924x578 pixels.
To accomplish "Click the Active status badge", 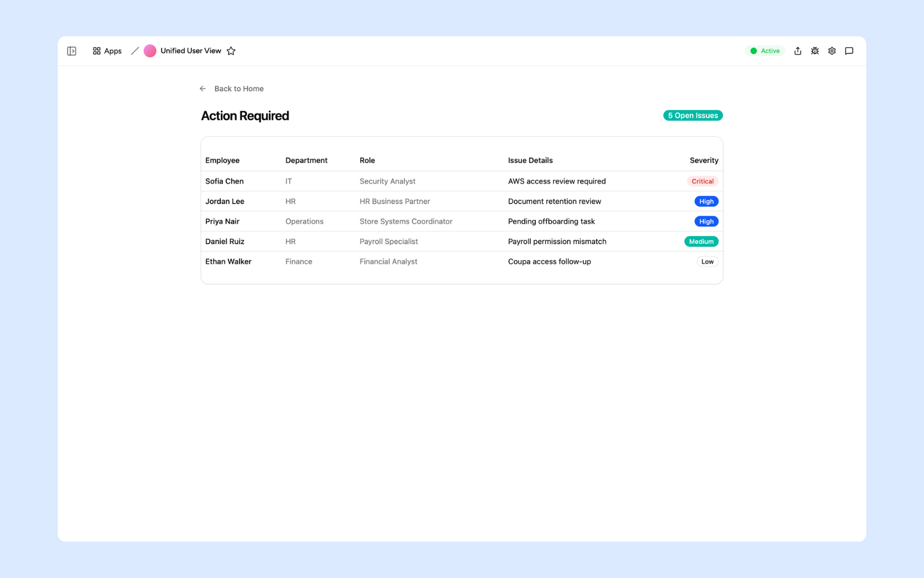I will (x=765, y=51).
